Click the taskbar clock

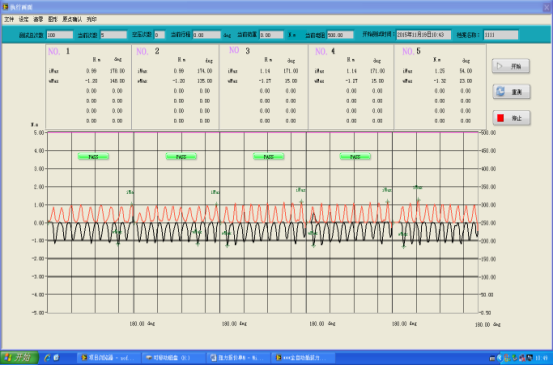[x=542, y=358]
